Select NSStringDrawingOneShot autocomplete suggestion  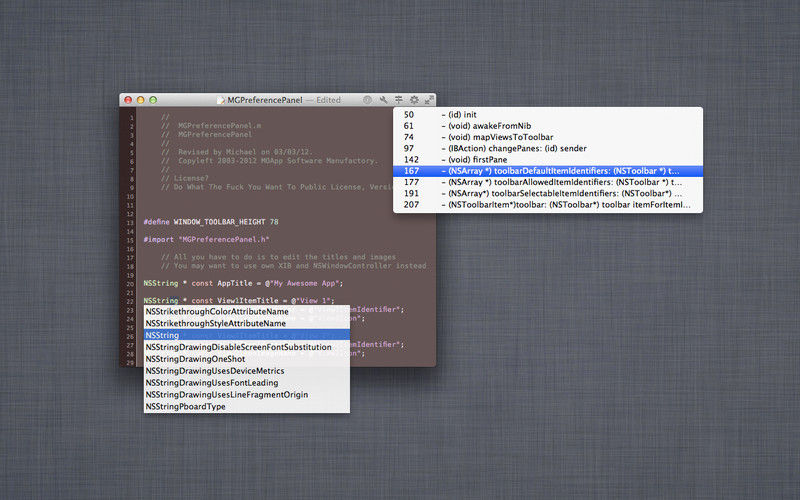195,359
